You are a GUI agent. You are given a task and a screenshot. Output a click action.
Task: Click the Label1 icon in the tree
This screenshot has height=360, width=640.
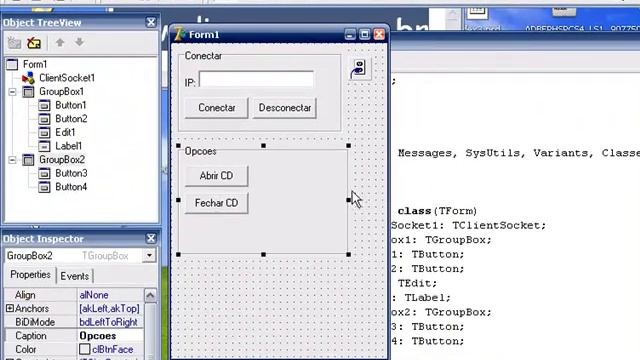click(x=44, y=146)
